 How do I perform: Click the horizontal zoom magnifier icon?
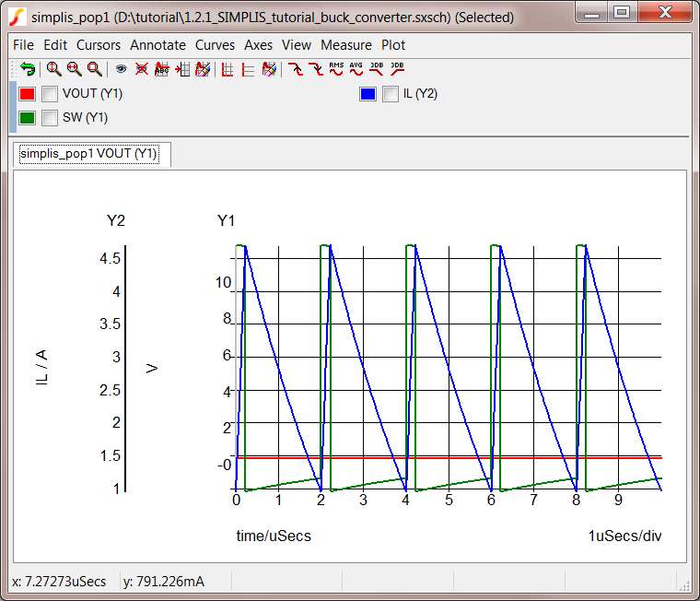pos(74,69)
